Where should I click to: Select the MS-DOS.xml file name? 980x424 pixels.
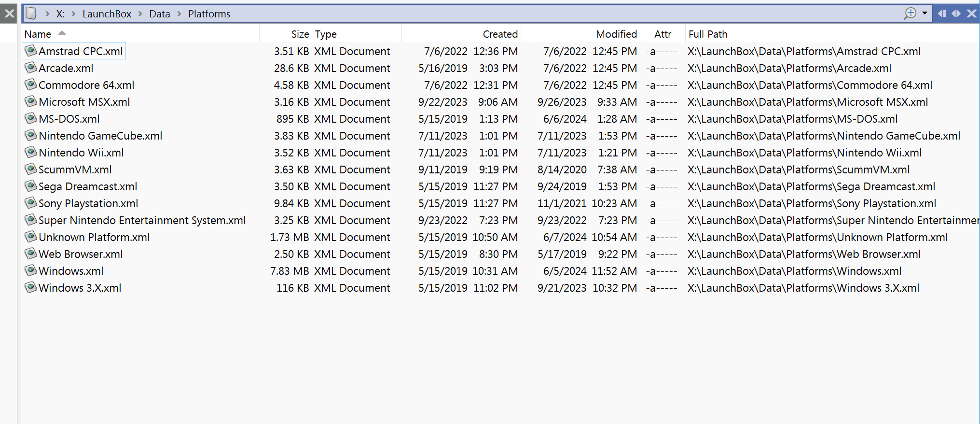pyautogui.click(x=69, y=119)
